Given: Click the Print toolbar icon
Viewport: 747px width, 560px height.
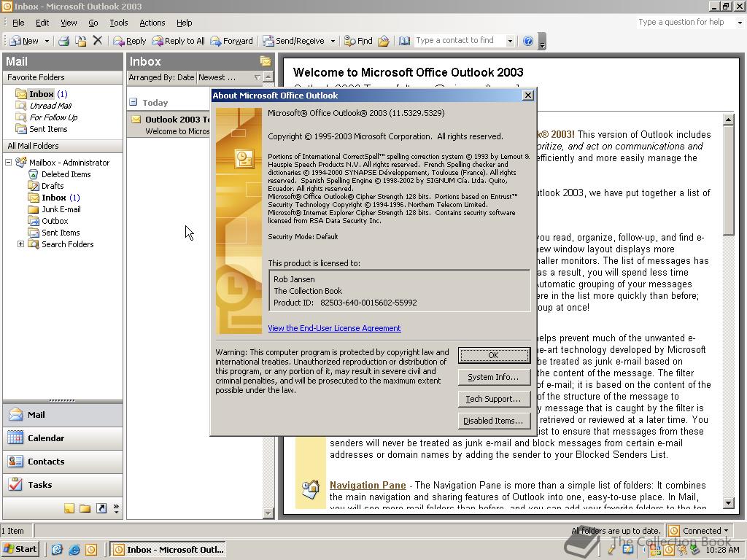Looking at the screenshot, I should [64, 41].
